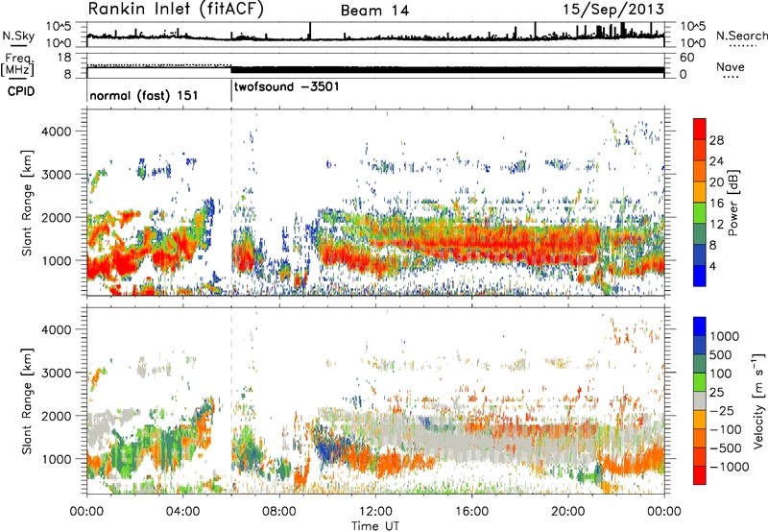Click the "25" tick on Velocity colorbar
Viewport: 768px width, 532px height.
[716, 393]
